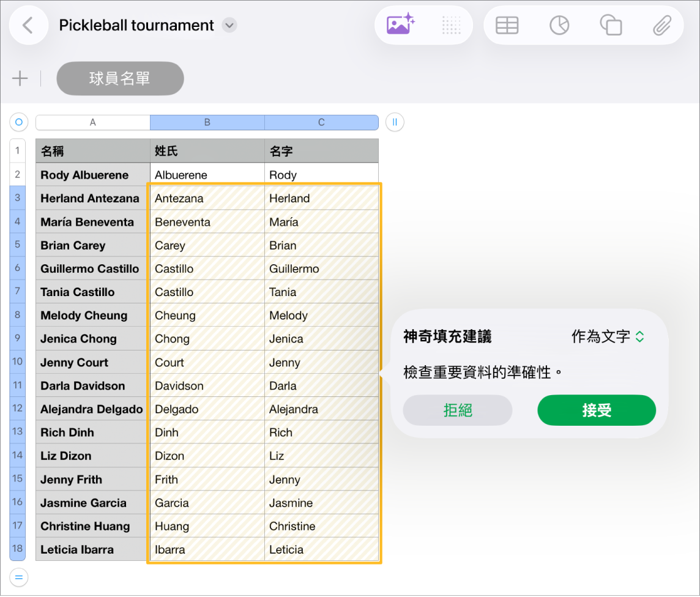Insert a new table
This screenshot has height=597, width=700.
(508, 25)
